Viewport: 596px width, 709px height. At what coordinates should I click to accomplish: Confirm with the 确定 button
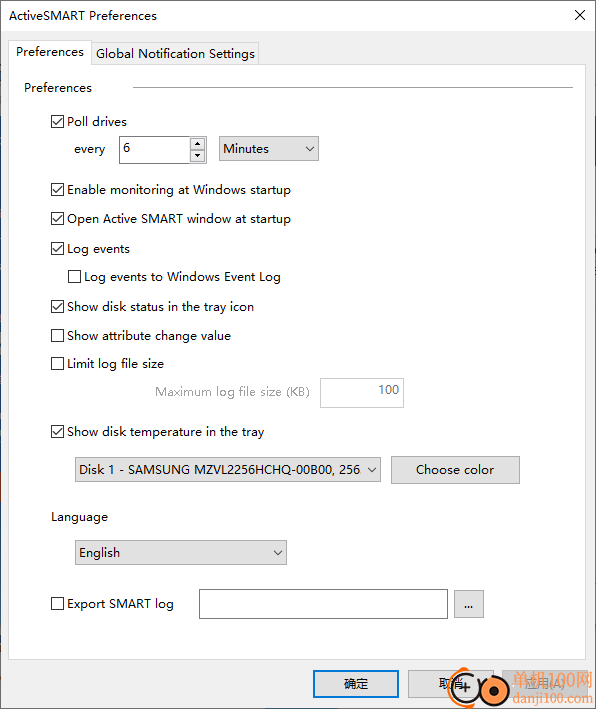tap(356, 684)
